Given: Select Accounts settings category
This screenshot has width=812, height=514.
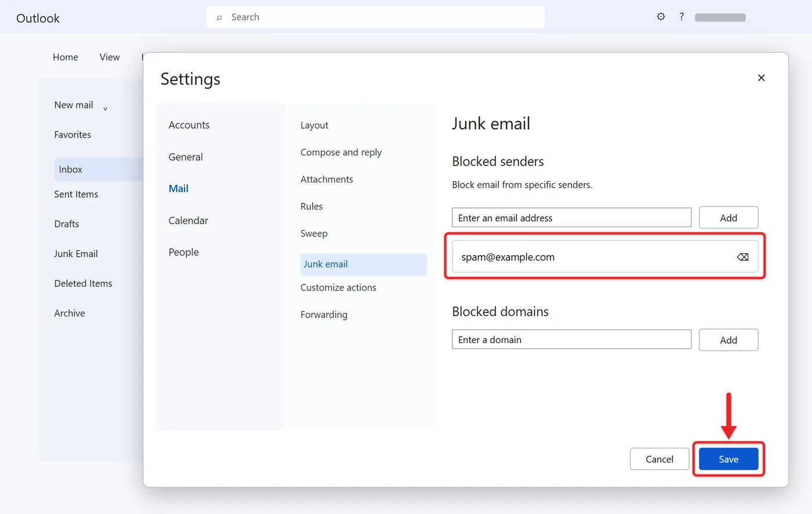Looking at the screenshot, I should [189, 125].
